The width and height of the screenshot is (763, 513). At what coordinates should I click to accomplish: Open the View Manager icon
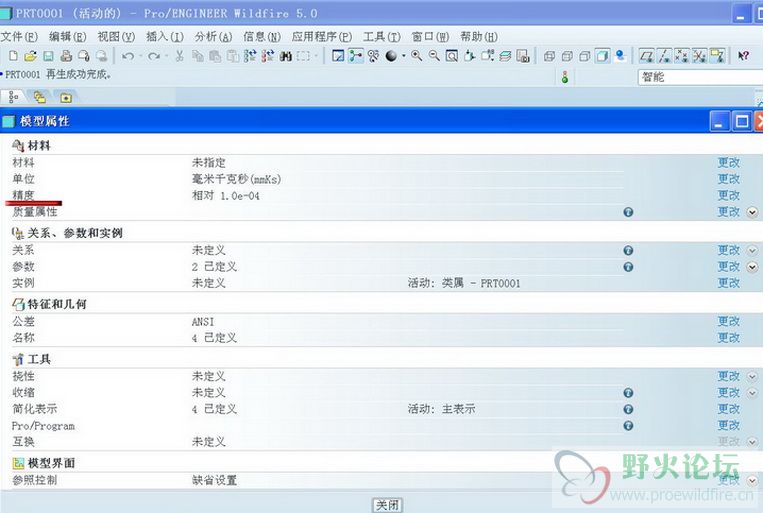click(523, 56)
